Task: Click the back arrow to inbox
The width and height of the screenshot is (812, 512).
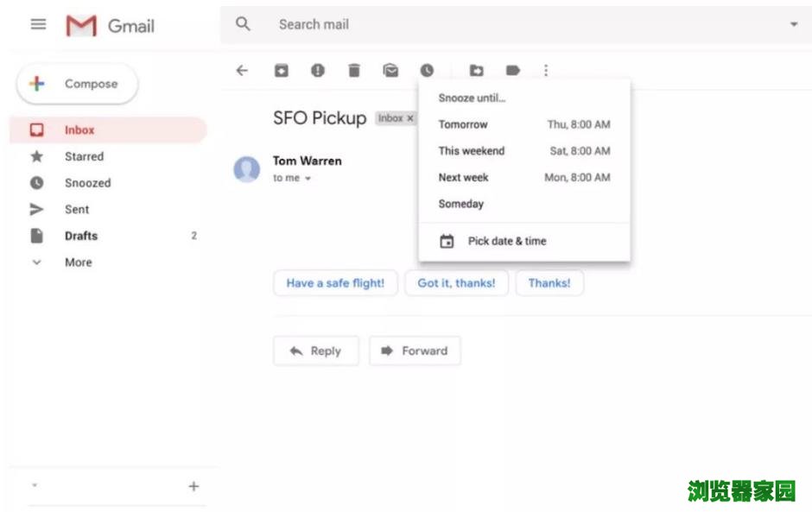Action: pos(242,71)
